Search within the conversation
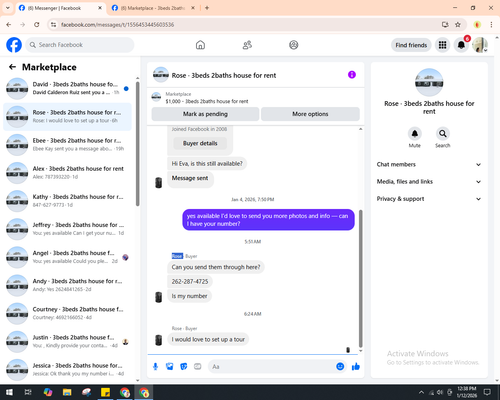The width and height of the screenshot is (500, 400). pos(443,134)
